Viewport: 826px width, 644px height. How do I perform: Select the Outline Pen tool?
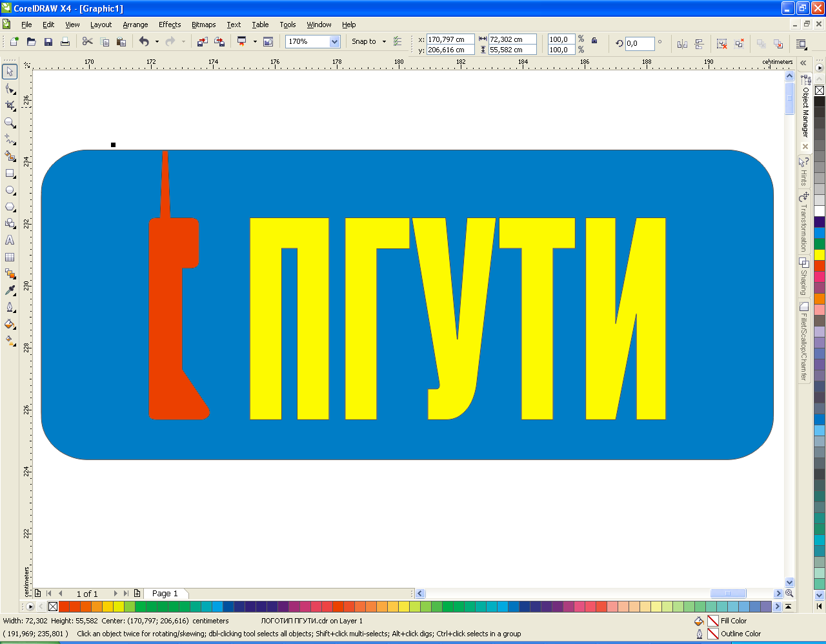coord(10,307)
